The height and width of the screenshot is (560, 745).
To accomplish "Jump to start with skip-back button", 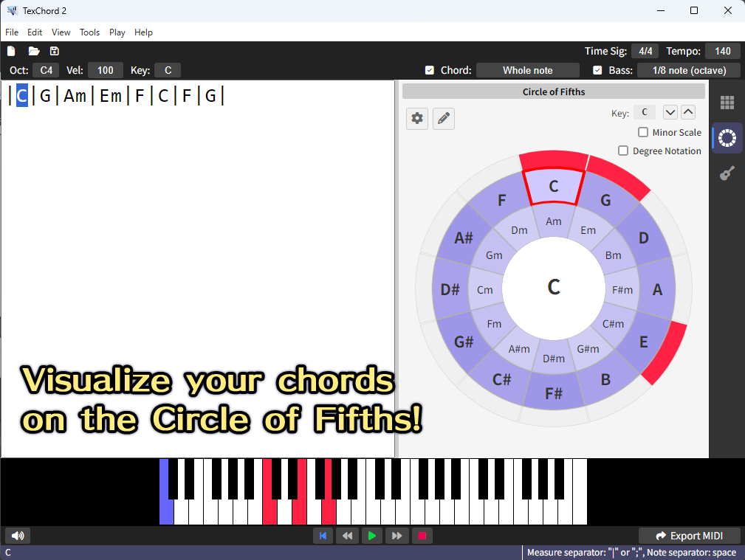I will point(323,536).
